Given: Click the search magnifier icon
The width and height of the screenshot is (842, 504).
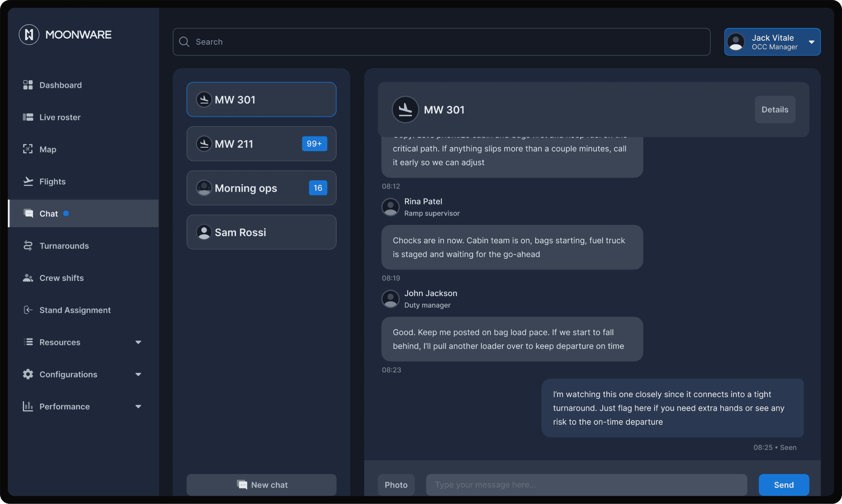Looking at the screenshot, I should 184,42.
